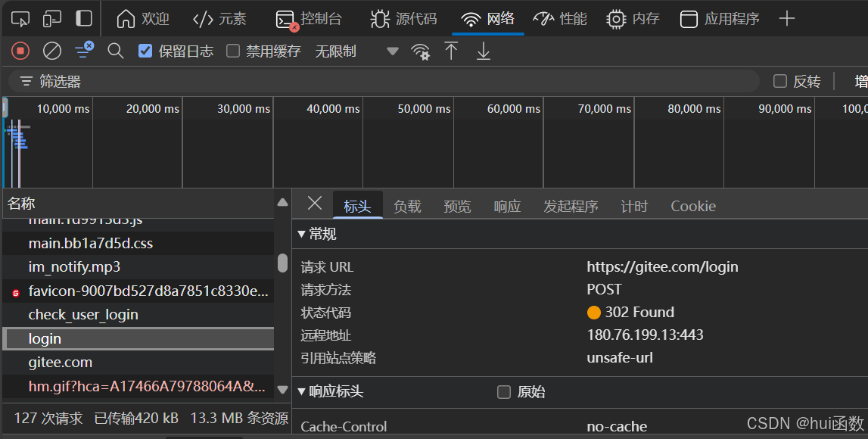Open the Cookie tab
This screenshot has height=439, width=868.
pyautogui.click(x=693, y=207)
